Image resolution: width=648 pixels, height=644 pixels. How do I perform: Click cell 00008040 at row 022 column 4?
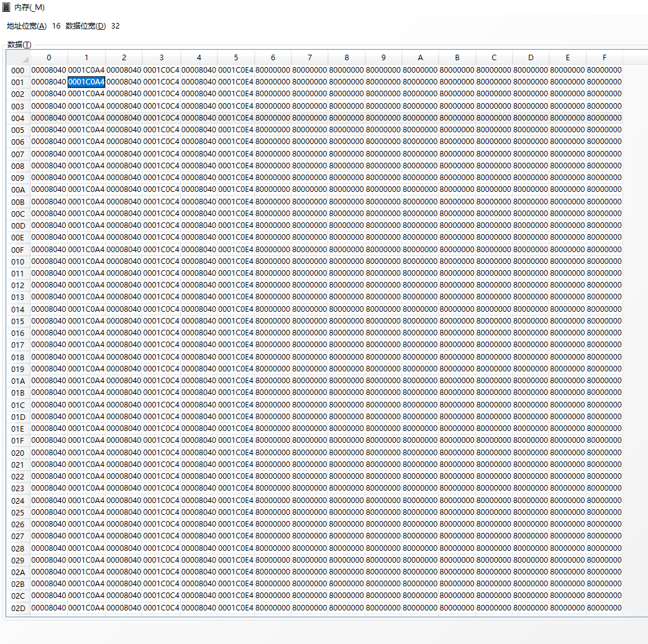point(199,476)
